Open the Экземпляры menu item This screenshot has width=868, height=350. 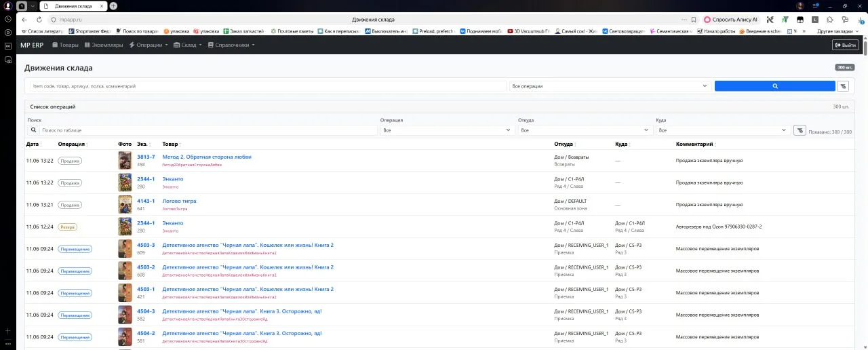pos(104,45)
